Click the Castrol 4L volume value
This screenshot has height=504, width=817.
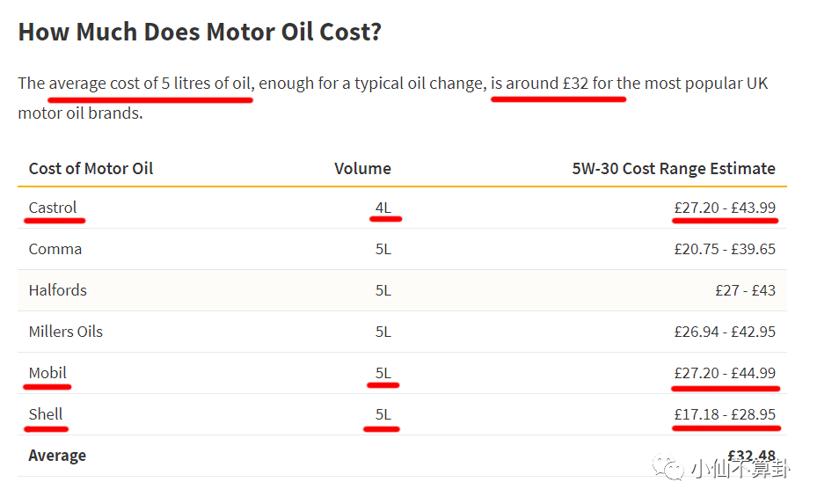383,208
